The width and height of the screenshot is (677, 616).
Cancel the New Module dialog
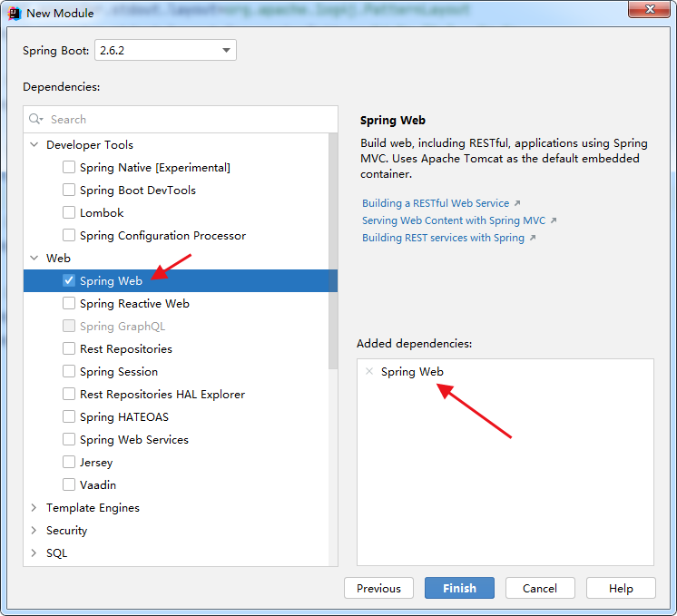(540, 588)
